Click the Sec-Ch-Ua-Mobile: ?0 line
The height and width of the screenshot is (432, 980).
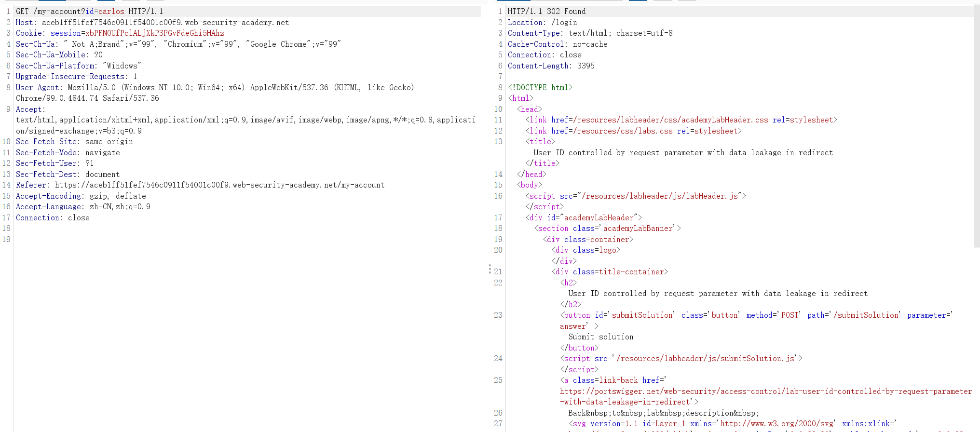tap(59, 54)
